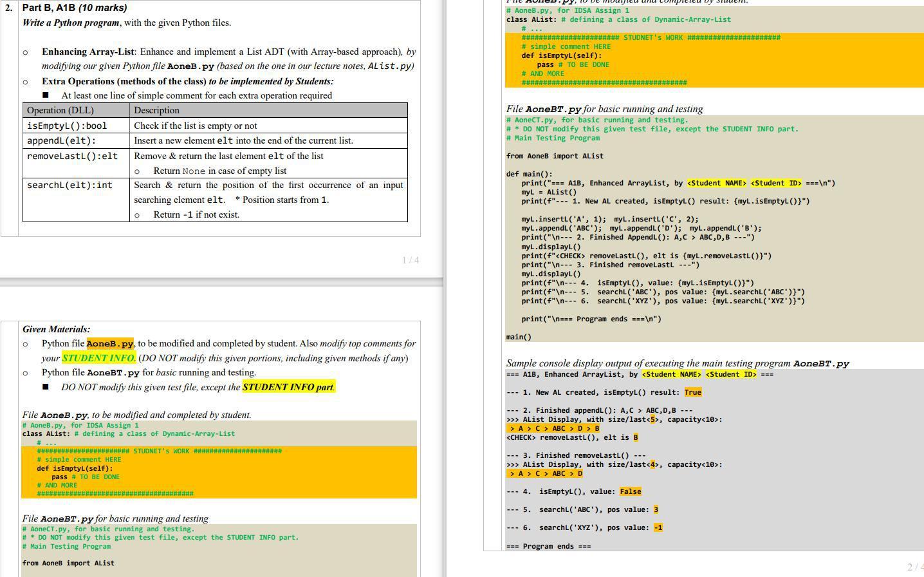924x577 pixels.
Task: Click the highlighted AoneB.py filename
Action: point(109,343)
